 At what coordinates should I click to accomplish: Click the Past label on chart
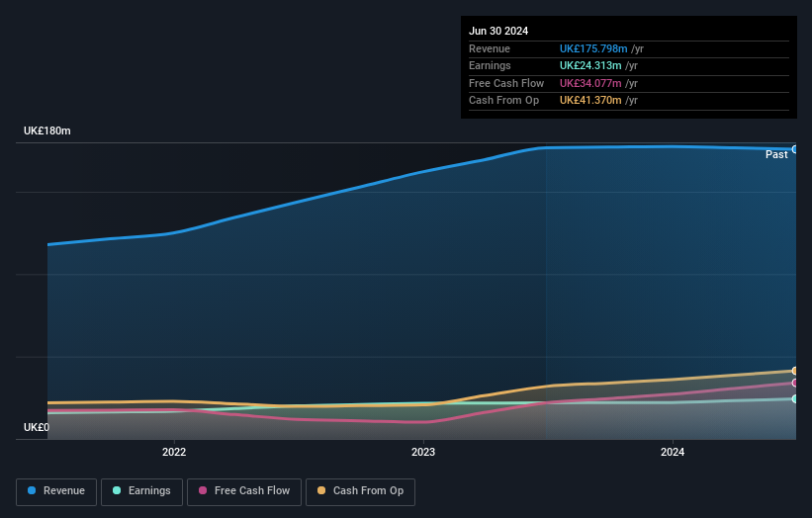pos(776,155)
